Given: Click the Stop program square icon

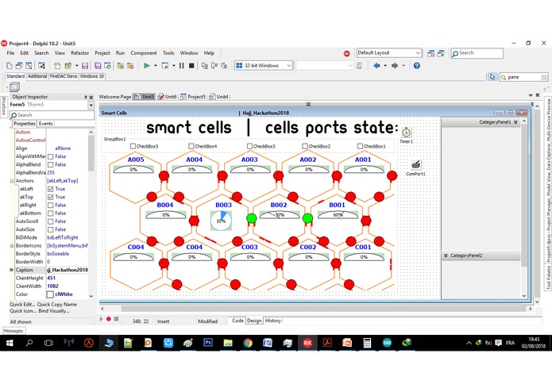Looking at the screenshot, I should [x=191, y=66].
